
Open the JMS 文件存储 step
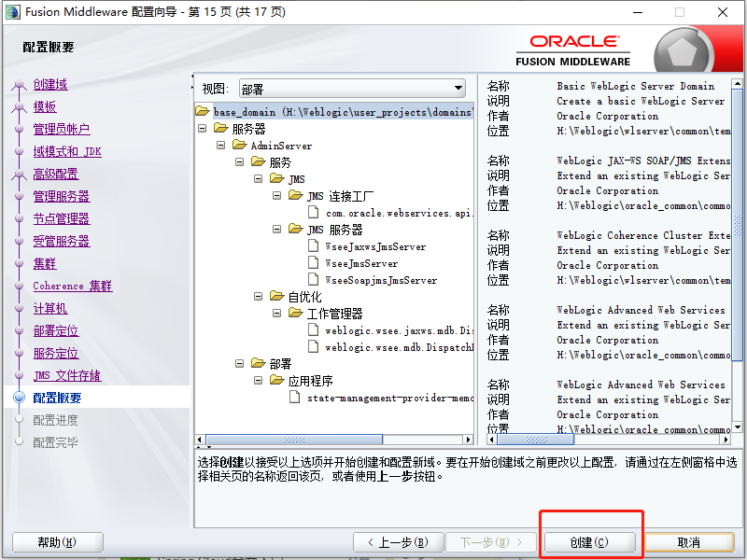click(67, 375)
